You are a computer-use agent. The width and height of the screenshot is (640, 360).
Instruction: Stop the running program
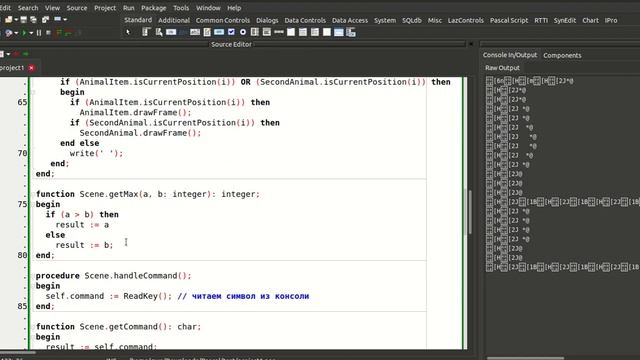coord(49,33)
